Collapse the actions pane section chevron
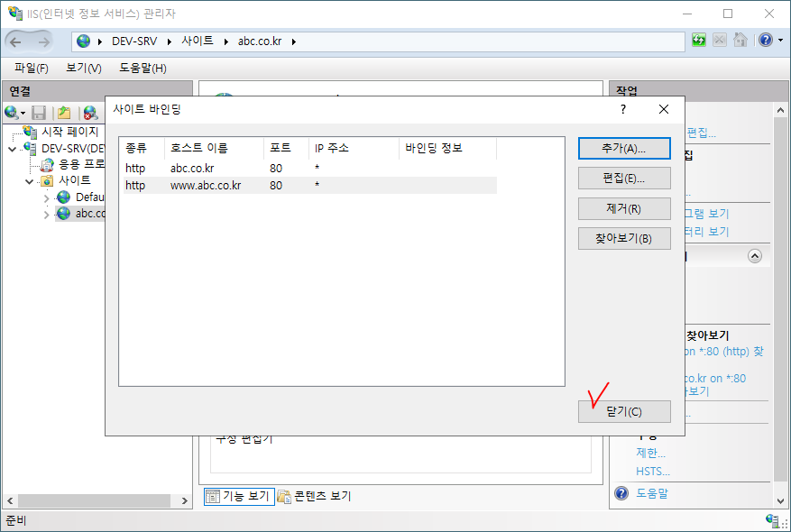791x532 pixels. tap(755, 256)
